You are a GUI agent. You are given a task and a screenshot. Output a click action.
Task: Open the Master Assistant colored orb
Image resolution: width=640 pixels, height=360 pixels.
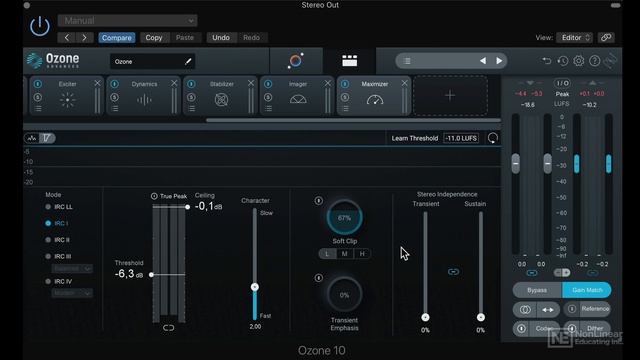[x=296, y=61]
